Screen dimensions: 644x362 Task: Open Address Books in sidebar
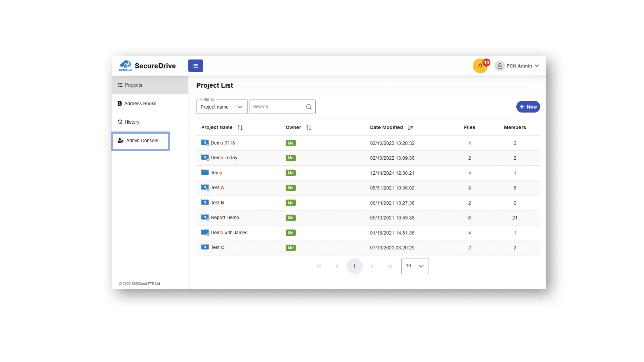[x=150, y=103]
